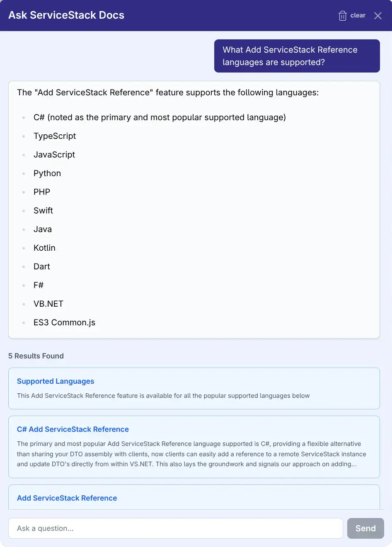Focus the "Ask a question..." input field
This screenshot has height=547, width=392.
tap(175, 528)
